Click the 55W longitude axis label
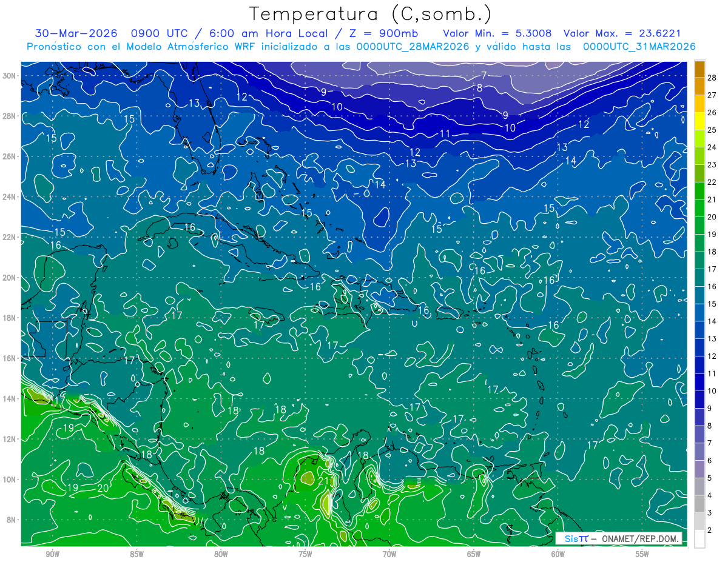This screenshot has width=728, height=562. pyautogui.click(x=642, y=554)
